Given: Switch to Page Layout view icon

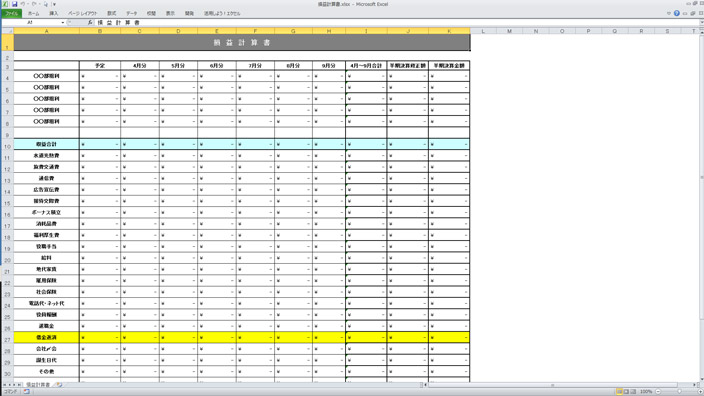Looking at the screenshot, I should tap(626, 392).
